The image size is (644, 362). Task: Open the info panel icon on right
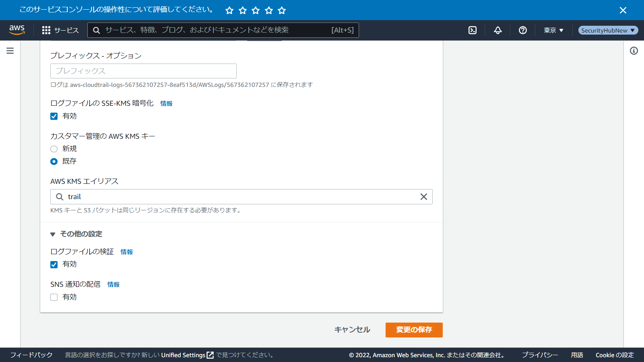[634, 51]
